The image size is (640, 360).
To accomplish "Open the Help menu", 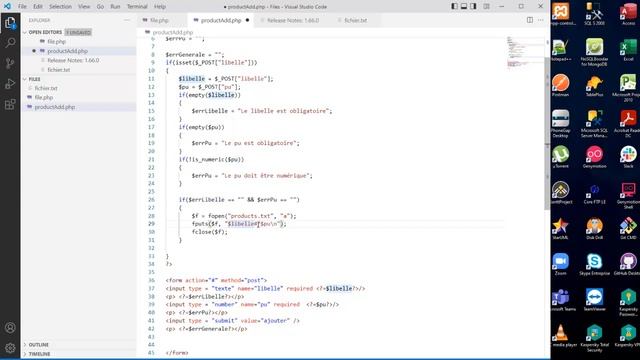I will point(160,7).
